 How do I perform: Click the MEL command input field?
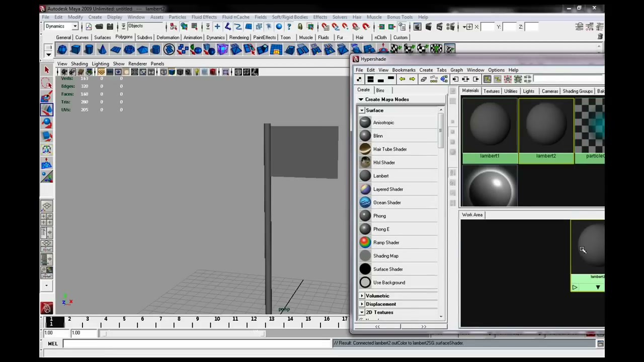click(x=196, y=344)
